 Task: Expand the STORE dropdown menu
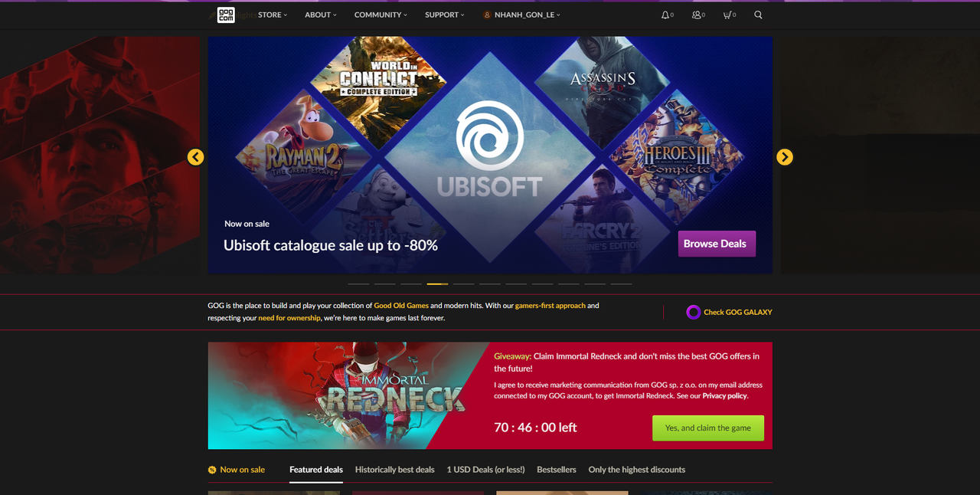click(273, 15)
